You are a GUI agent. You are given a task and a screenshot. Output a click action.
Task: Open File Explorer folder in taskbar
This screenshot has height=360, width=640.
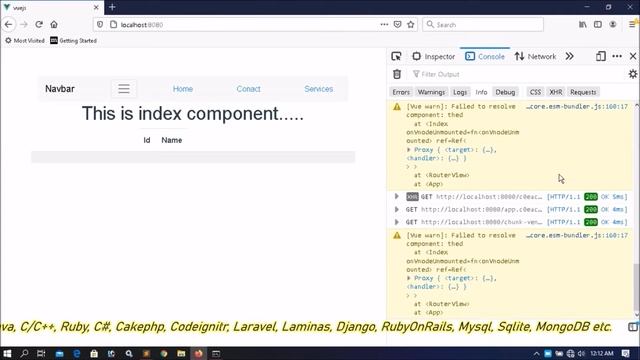click(x=181, y=353)
